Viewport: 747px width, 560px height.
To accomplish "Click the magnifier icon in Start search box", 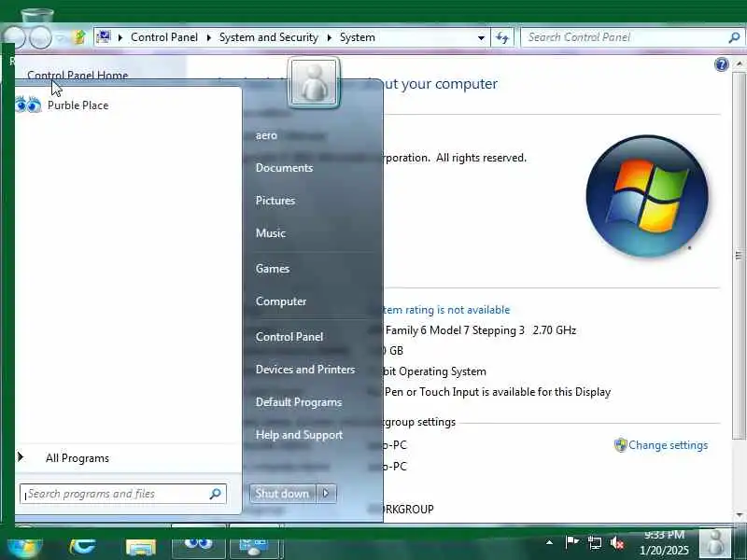I will point(216,494).
